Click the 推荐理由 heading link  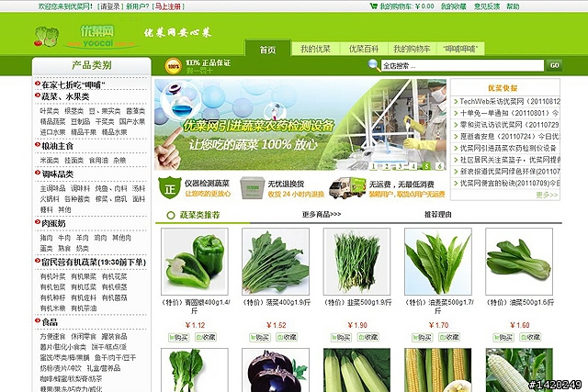click(x=437, y=215)
